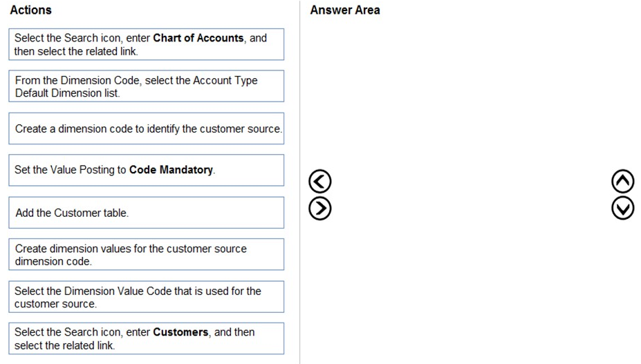Click the Answer Area heading

tap(344, 10)
